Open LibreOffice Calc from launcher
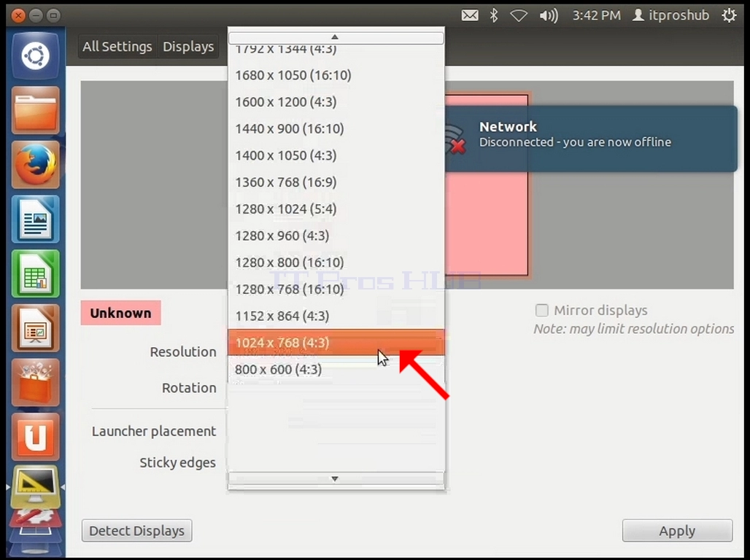 36,274
